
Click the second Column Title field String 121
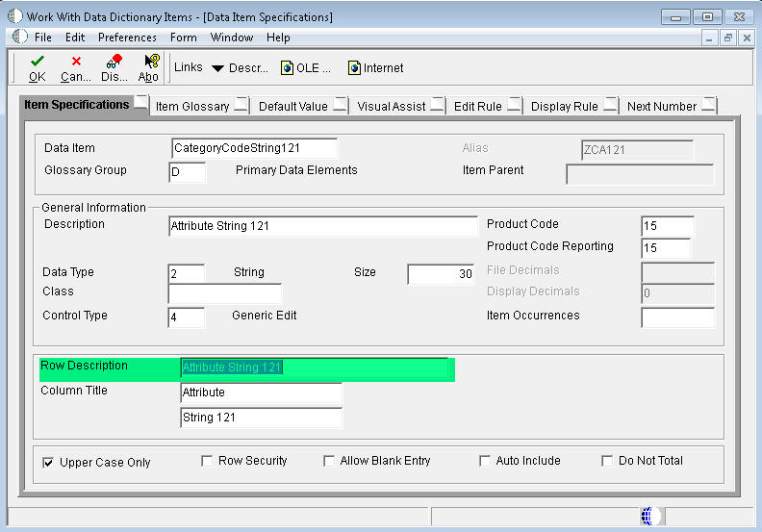tap(262, 418)
